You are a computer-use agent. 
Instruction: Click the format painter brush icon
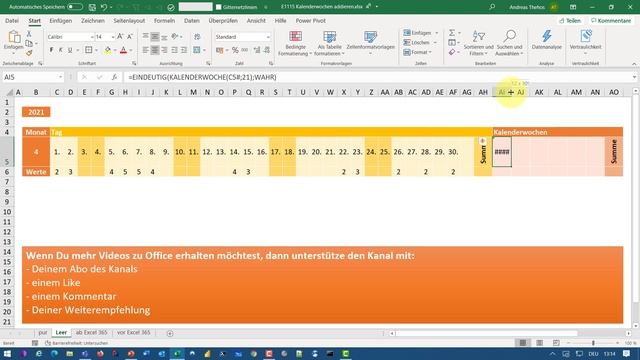pyautogui.click(x=29, y=53)
